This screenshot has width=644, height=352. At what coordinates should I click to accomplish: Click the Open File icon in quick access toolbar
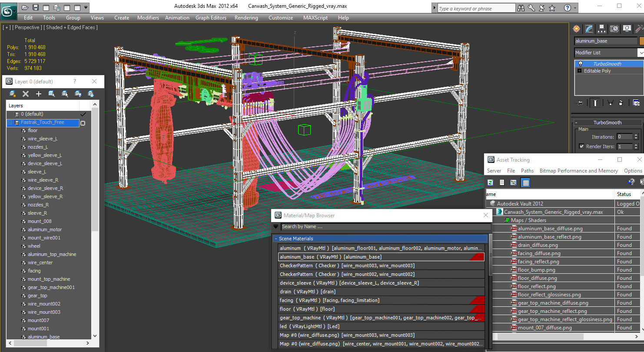(25, 7)
